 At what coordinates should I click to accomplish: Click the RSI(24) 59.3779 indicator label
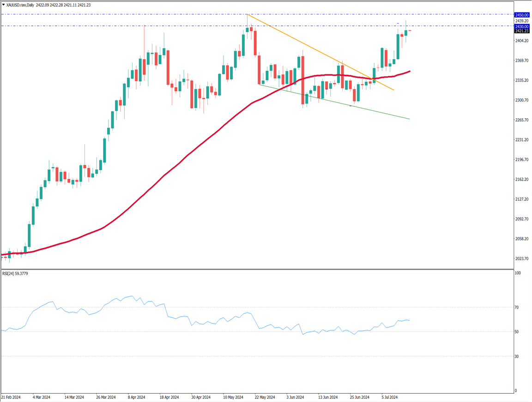point(19,273)
